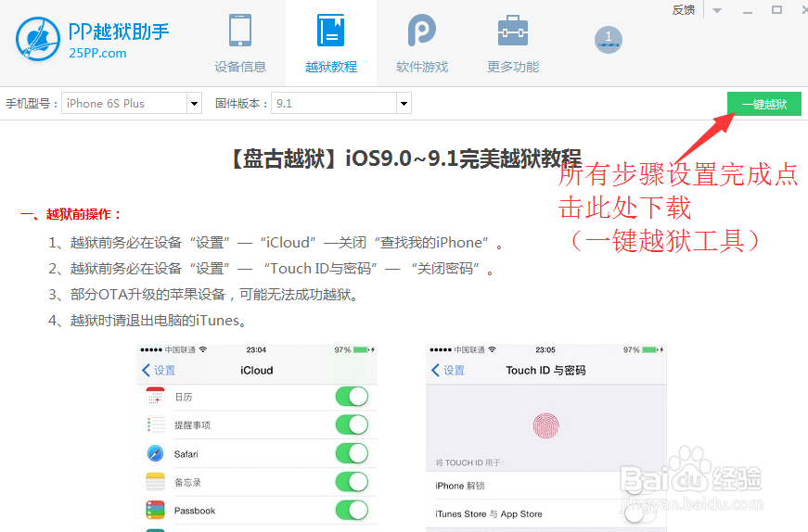808x532 pixels.
Task: Click the pink Touch ID fingerprint icon
Action: (545, 425)
